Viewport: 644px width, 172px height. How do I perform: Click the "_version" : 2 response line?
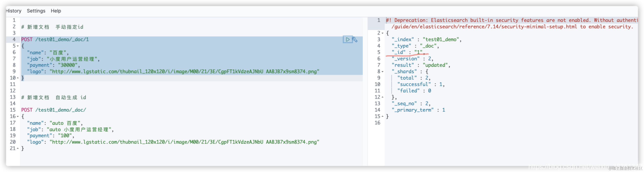413,59
